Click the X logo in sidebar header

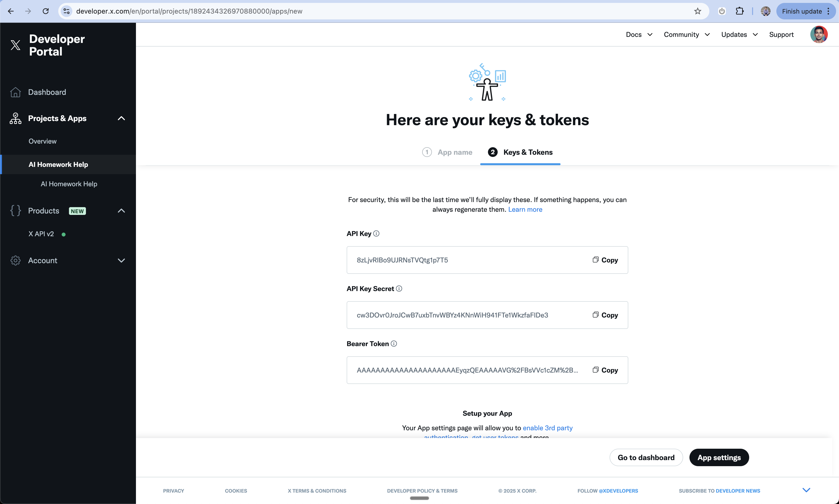(x=15, y=45)
